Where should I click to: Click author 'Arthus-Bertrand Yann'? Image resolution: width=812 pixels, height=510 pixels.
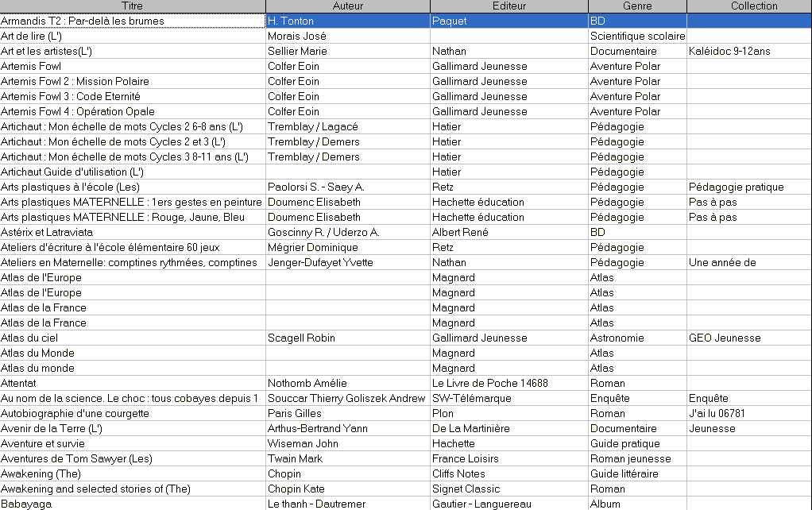(x=318, y=429)
